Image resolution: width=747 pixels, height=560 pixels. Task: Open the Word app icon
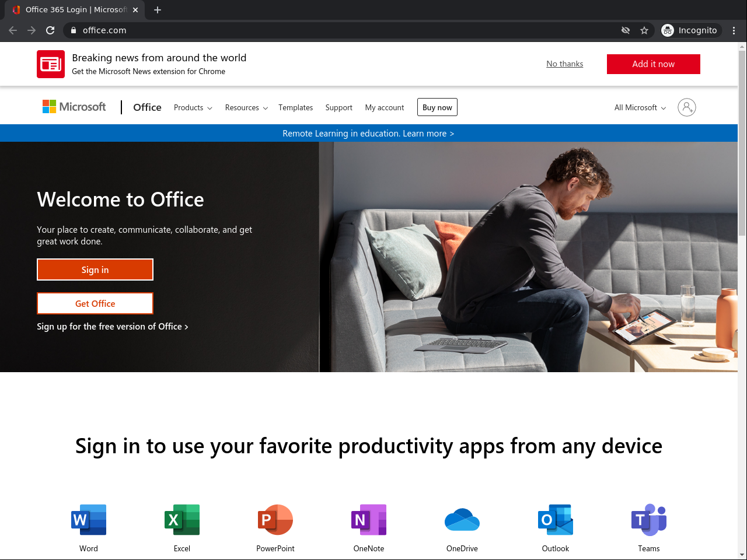click(x=89, y=520)
